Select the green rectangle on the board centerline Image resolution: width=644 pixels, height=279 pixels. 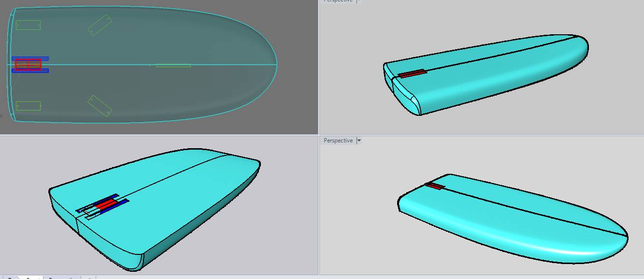tap(173, 65)
